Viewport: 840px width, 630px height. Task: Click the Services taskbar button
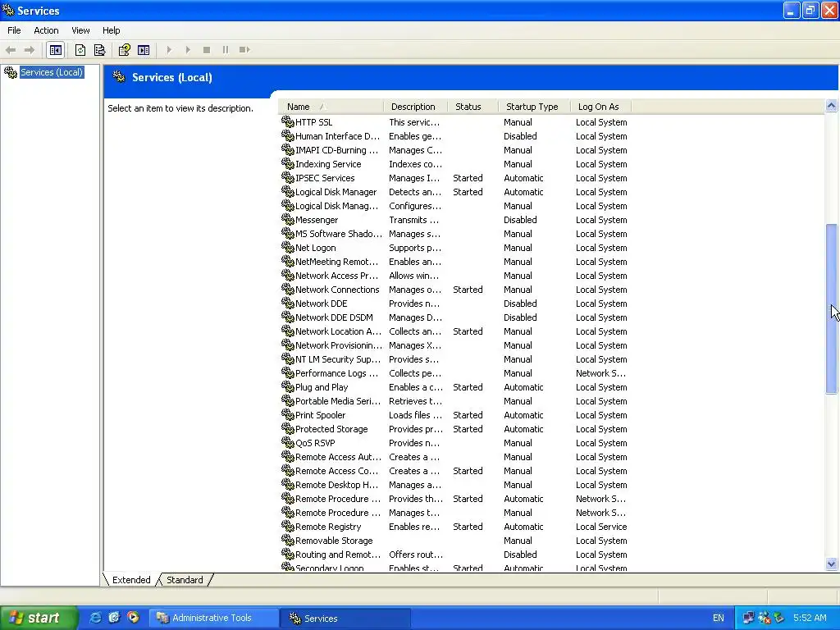coord(345,619)
